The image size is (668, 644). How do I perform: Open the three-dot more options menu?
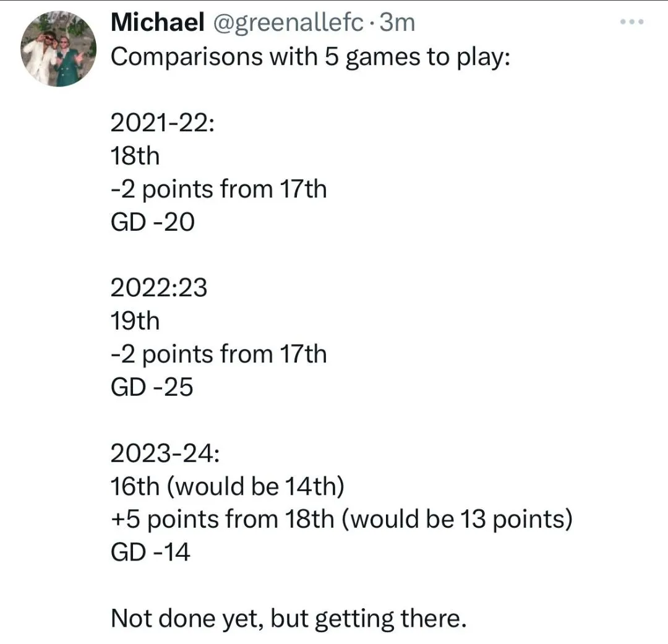coord(632,22)
